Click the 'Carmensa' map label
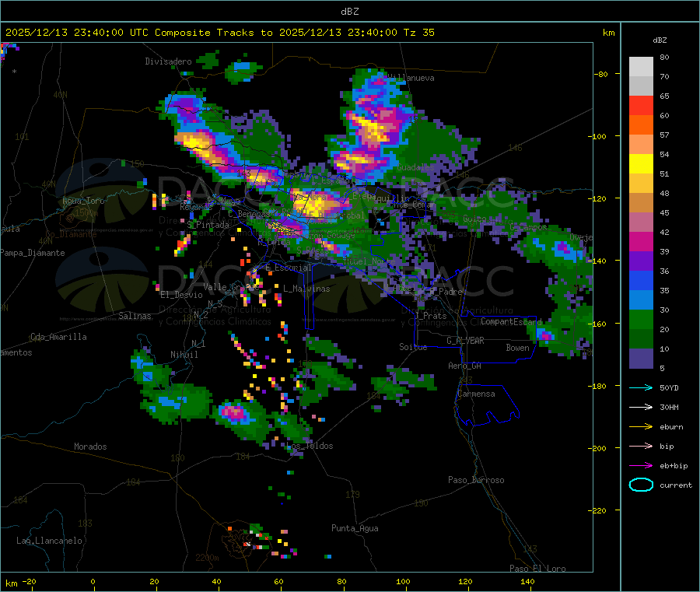The height and width of the screenshot is (592, 700). (476, 394)
